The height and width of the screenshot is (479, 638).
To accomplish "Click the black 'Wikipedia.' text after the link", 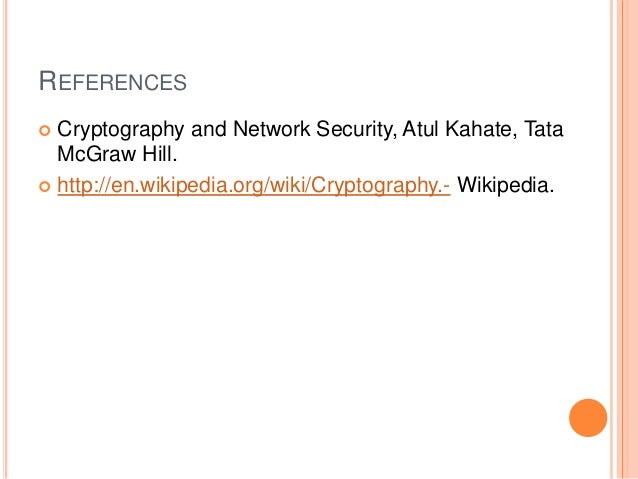I will tap(506, 185).
